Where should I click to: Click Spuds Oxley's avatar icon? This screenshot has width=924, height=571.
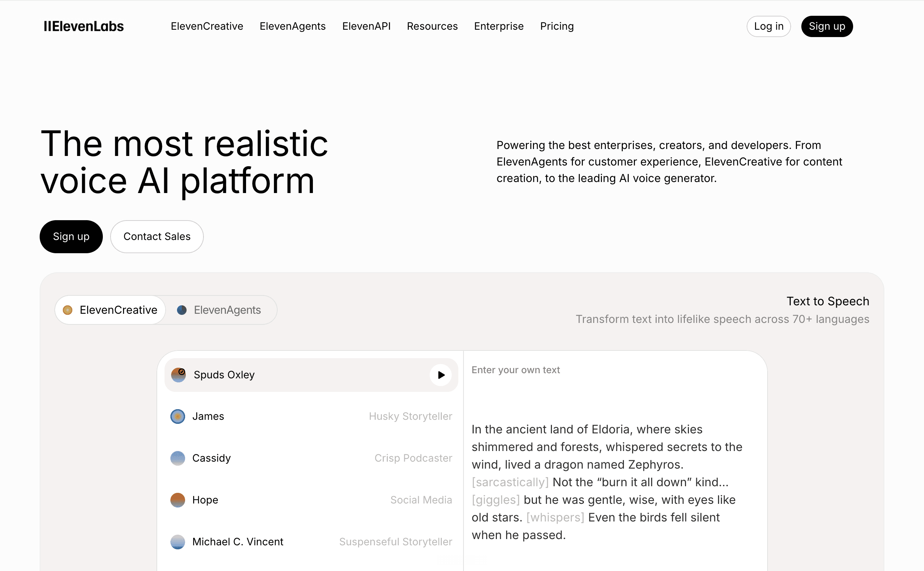(x=178, y=375)
